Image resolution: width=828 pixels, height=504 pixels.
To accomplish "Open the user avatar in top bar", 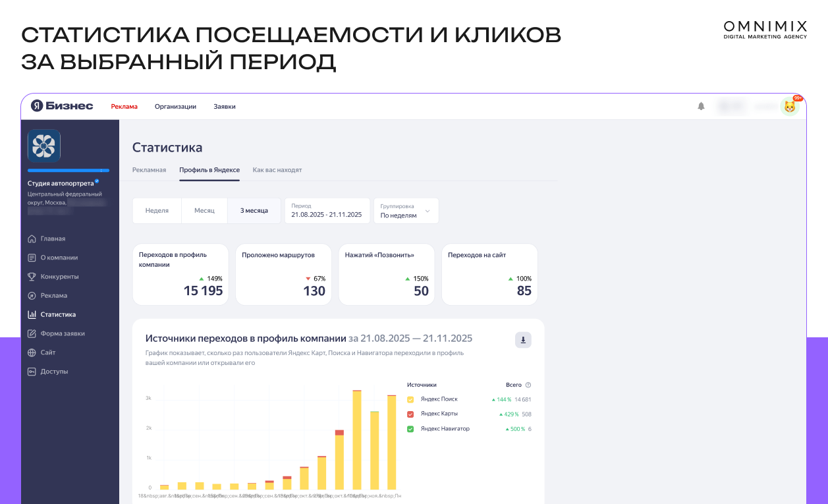I will click(x=789, y=106).
